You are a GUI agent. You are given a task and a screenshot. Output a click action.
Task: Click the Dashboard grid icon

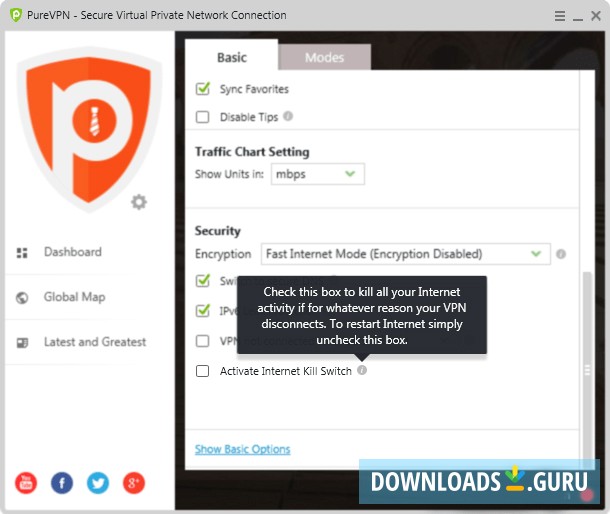tap(22, 253)
